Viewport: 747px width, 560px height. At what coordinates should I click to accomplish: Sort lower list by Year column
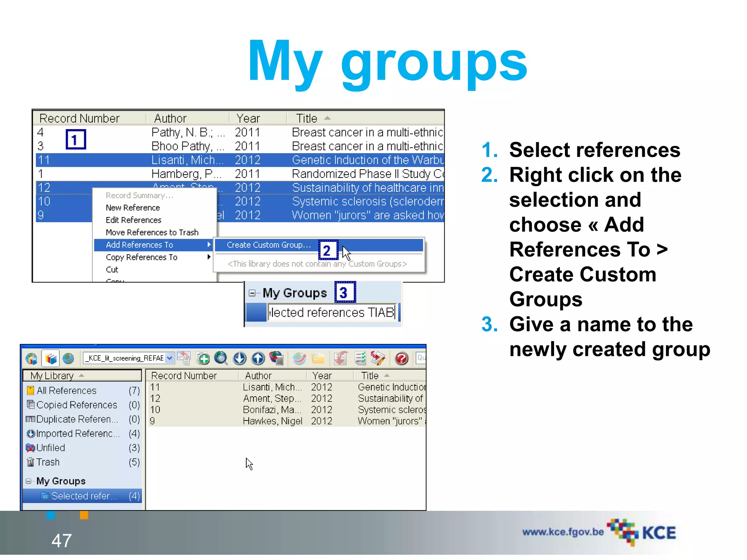pyautogui.click(x=330, y=376)
